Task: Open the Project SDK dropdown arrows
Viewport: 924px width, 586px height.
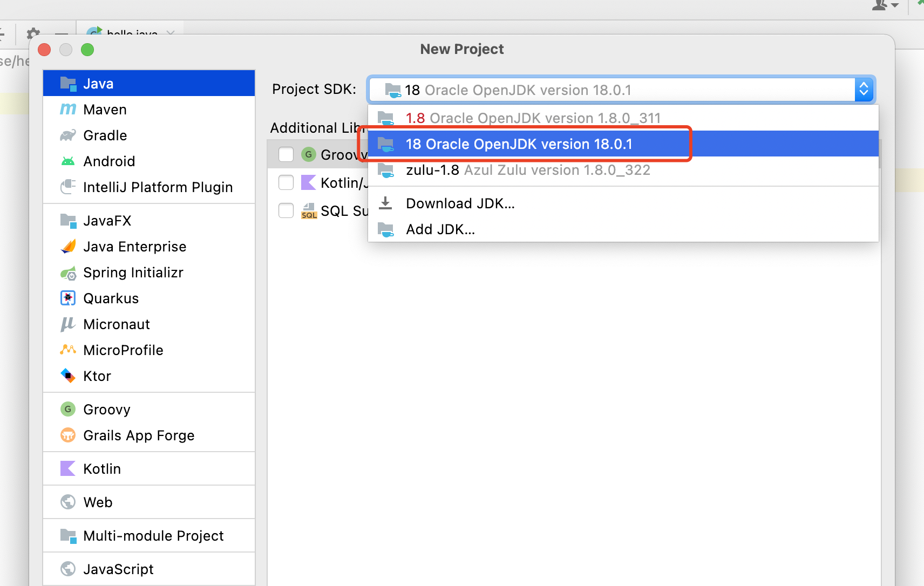Action: point(864,90)
